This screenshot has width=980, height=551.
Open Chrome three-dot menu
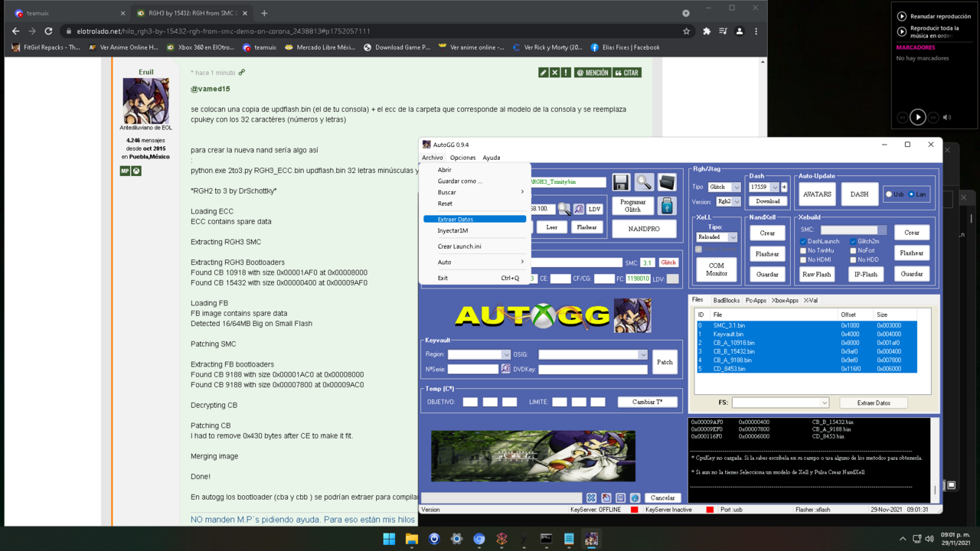tap(756, 31)
